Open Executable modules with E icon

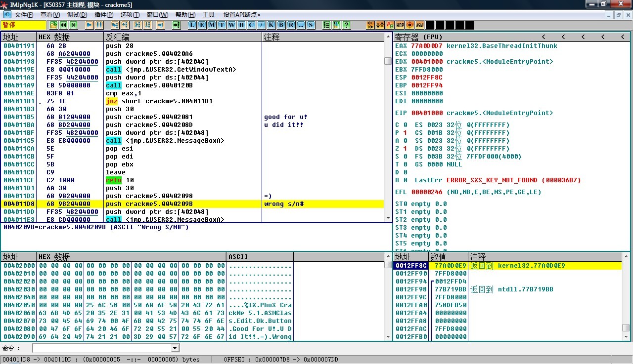(202, 25)
